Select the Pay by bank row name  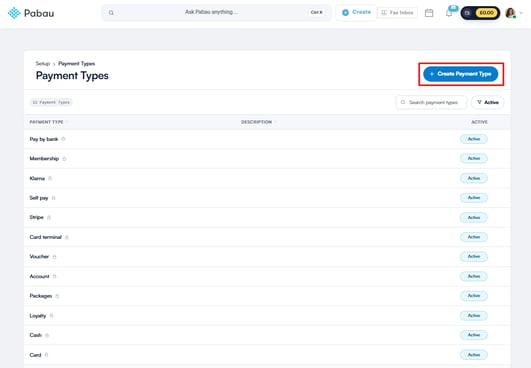pyautogui.click(x=44, y=139)
